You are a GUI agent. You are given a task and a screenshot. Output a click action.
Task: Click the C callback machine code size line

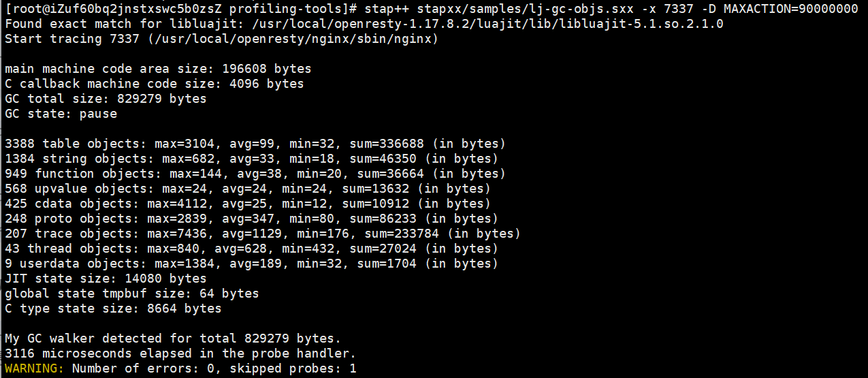[x=154, y=84]
